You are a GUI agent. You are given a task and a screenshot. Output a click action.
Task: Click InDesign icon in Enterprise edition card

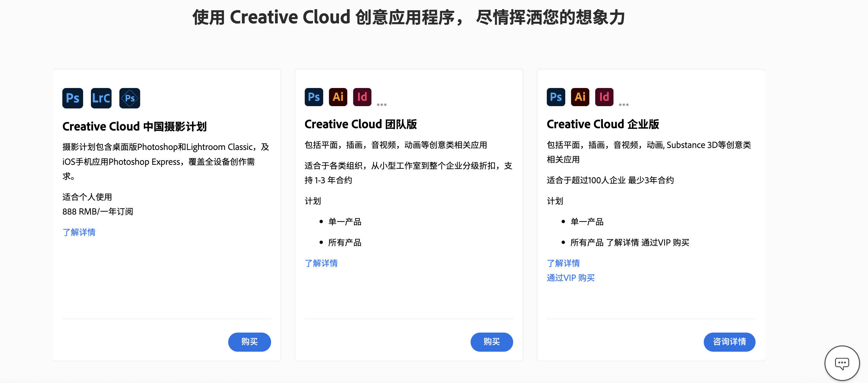point(604,97)
